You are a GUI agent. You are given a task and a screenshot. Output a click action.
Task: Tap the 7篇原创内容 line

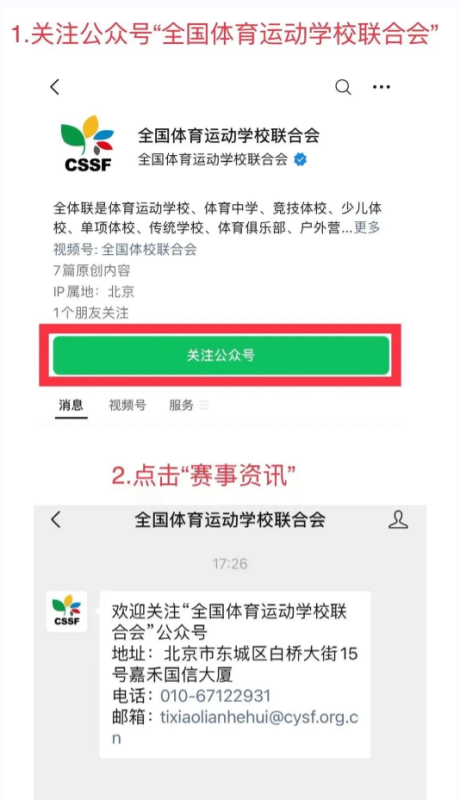coord(92,270)
